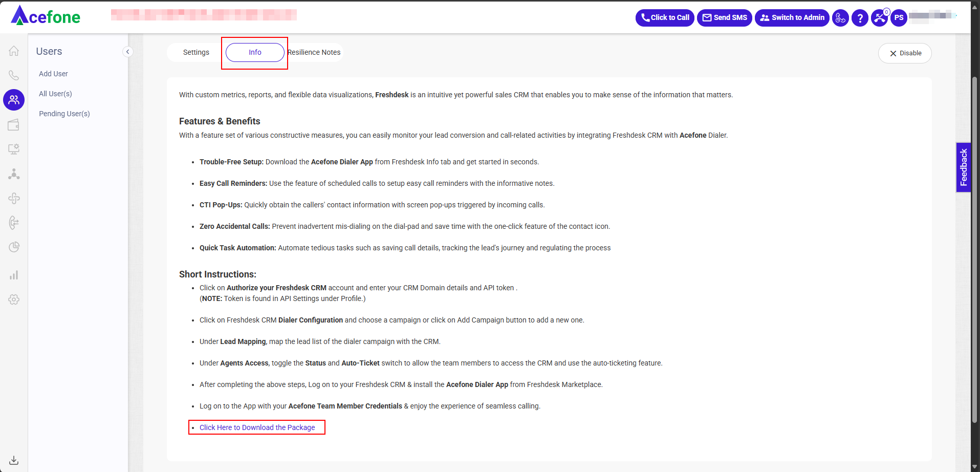Screen dimensions: 980x472
Task: Click the Disable integration button
Action: [x=905, y=53]
